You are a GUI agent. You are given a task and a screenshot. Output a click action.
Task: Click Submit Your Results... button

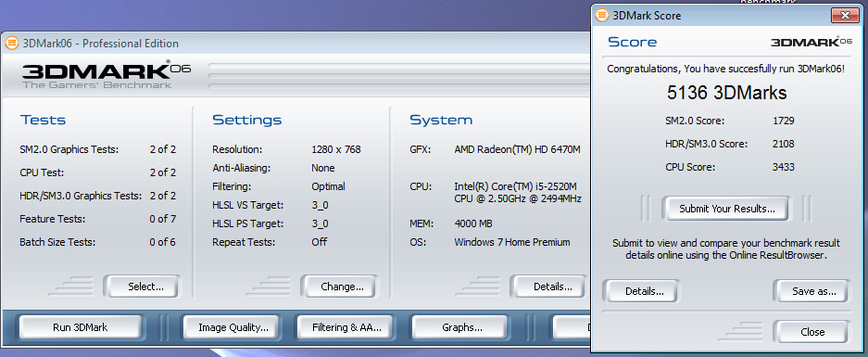[x=727, y=209]
